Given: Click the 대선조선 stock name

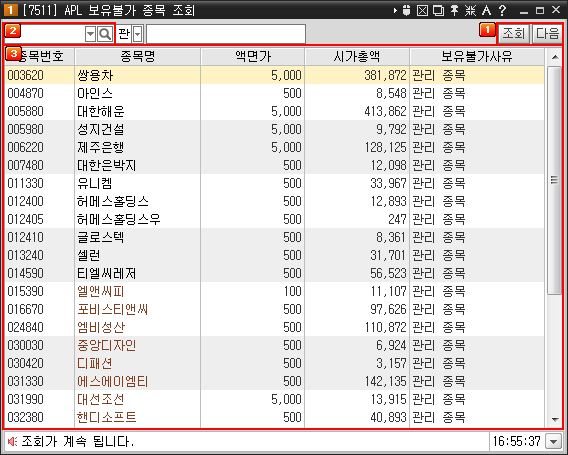Looking at the screenshot, I should click(101, 399).
